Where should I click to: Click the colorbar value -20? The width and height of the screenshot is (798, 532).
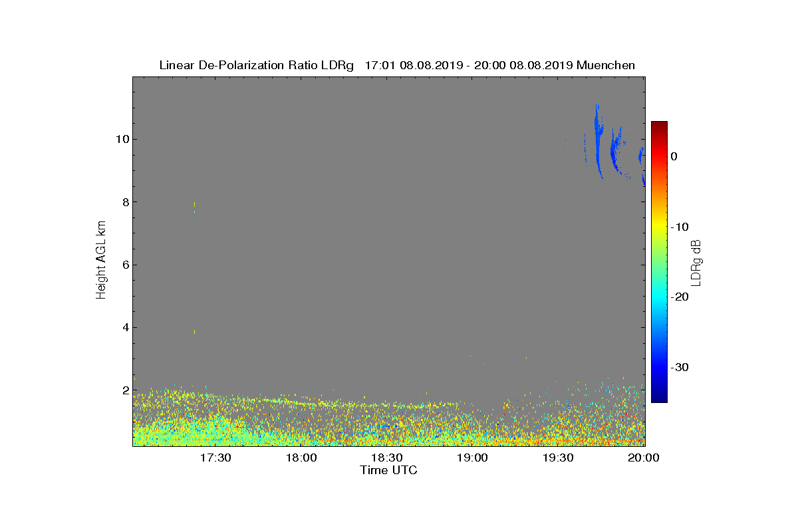679,297
